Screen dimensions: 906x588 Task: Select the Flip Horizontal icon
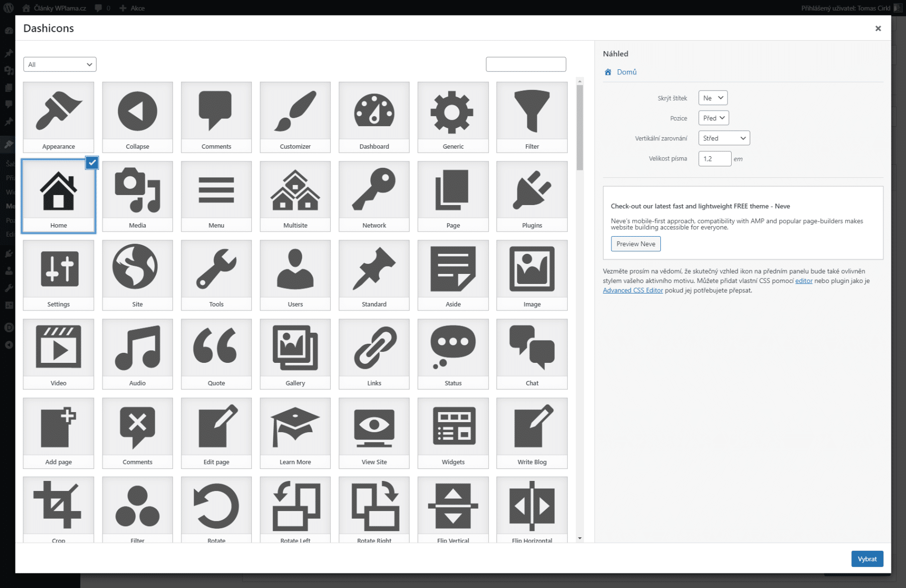[x=532, y=510]
